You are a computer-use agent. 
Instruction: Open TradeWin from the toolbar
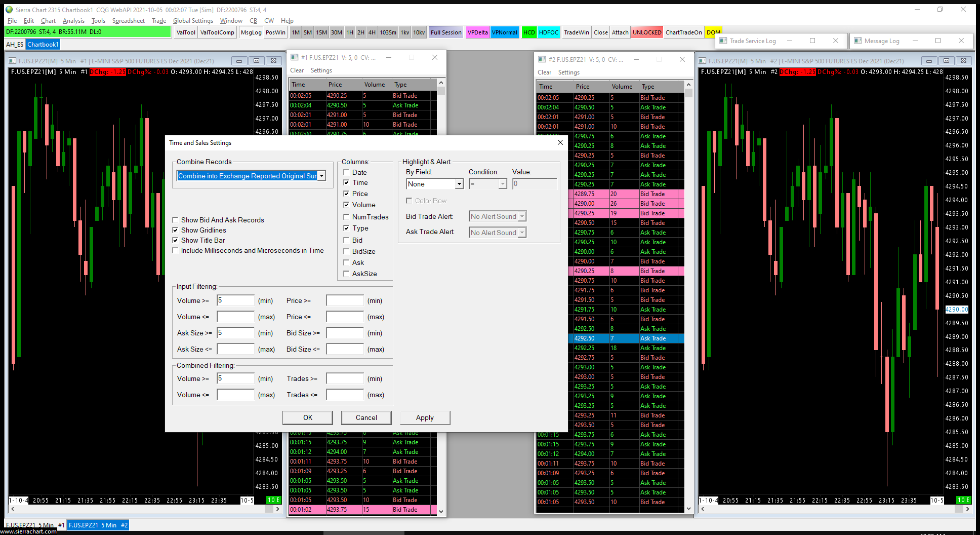click(577, 32)
